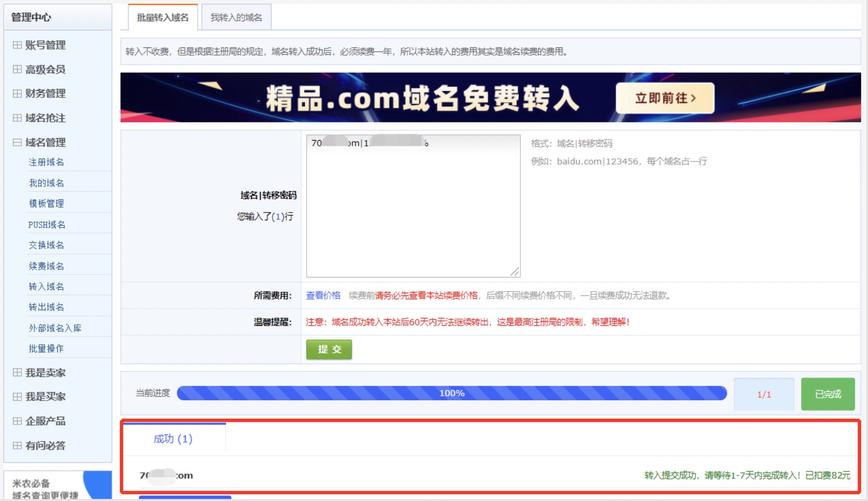The height and width of the screenshot is (501, 868).
Task: Open 外部域名入库 in the sidebar
Action: (x=55, y=328)
